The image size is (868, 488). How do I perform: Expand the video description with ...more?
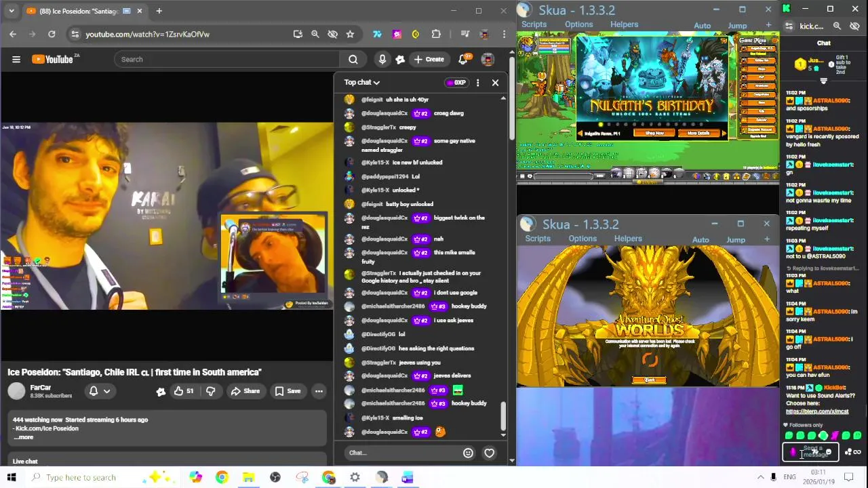tap(23, 437)
